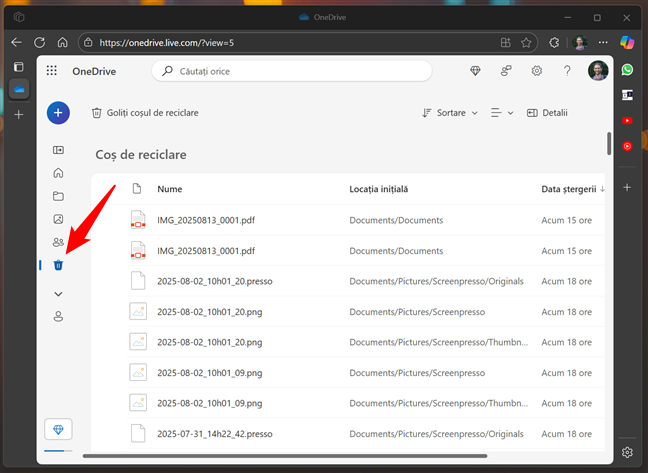
Task: Open browser extensions puzzle icon
Action: click(554, 43)
